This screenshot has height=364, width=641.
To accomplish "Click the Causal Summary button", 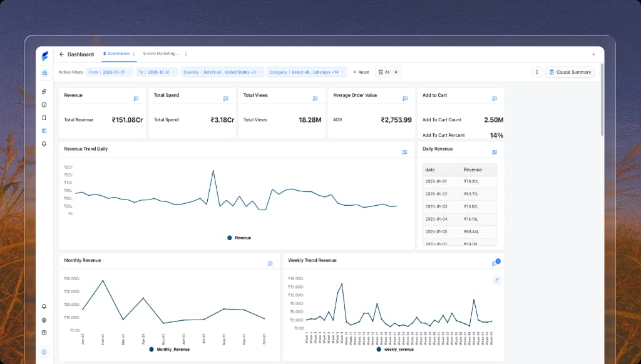I will (570, 72).
